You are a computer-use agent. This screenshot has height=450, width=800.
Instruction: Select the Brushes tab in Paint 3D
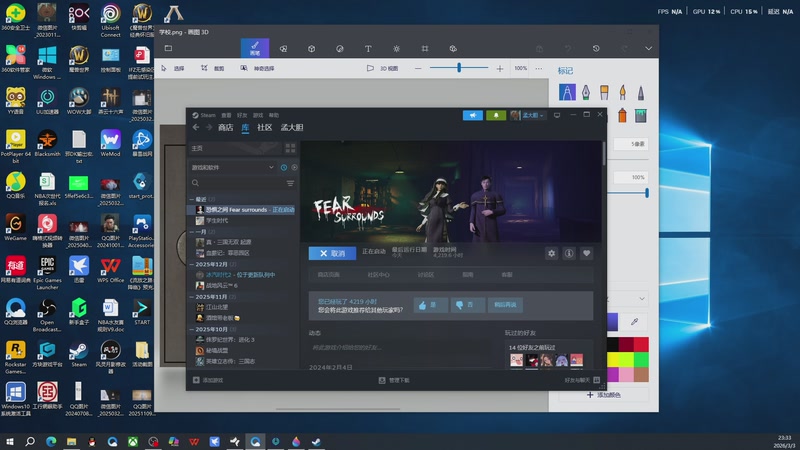tap(255, 48)
